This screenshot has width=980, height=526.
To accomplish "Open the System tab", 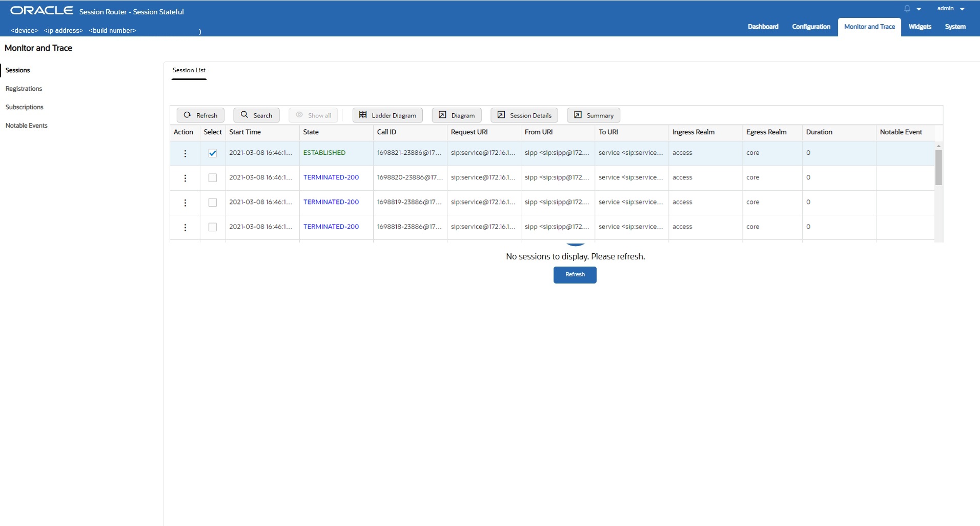I will tap(955, 27).
